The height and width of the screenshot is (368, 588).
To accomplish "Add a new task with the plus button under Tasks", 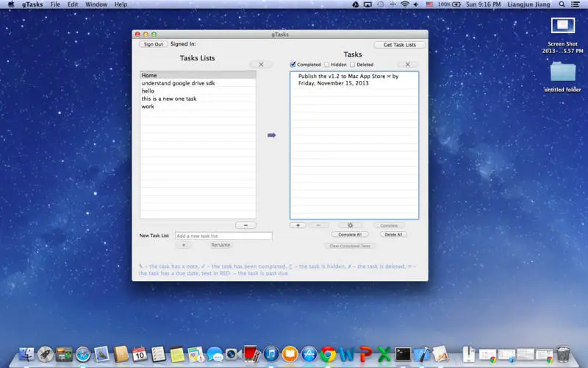I will 298,225.
